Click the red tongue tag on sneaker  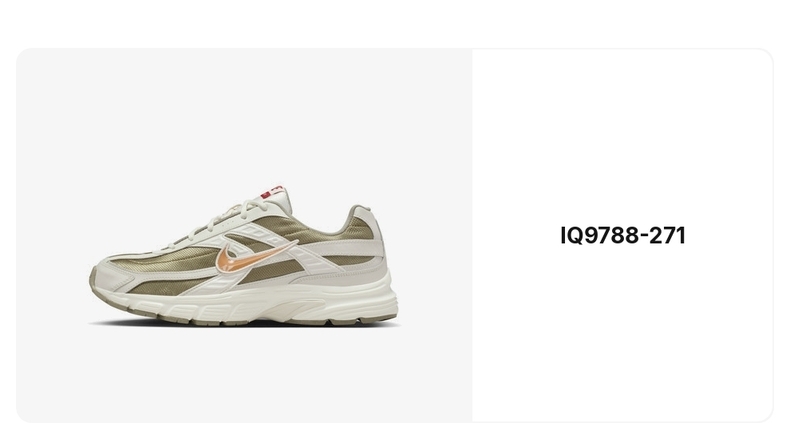272,192
